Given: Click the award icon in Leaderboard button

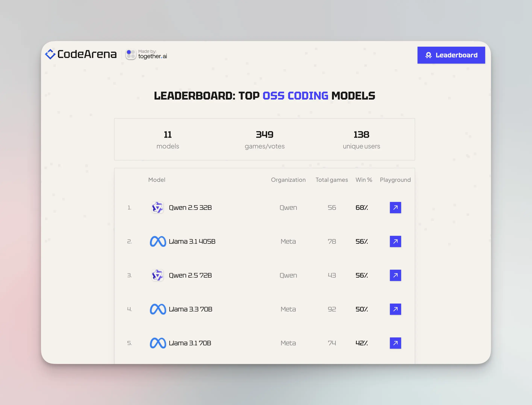Looking at the screenshot, I should pos(428,55).
